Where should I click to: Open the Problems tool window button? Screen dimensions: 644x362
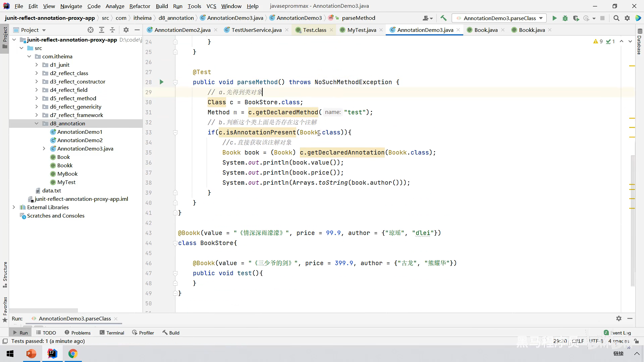point(77,333)
